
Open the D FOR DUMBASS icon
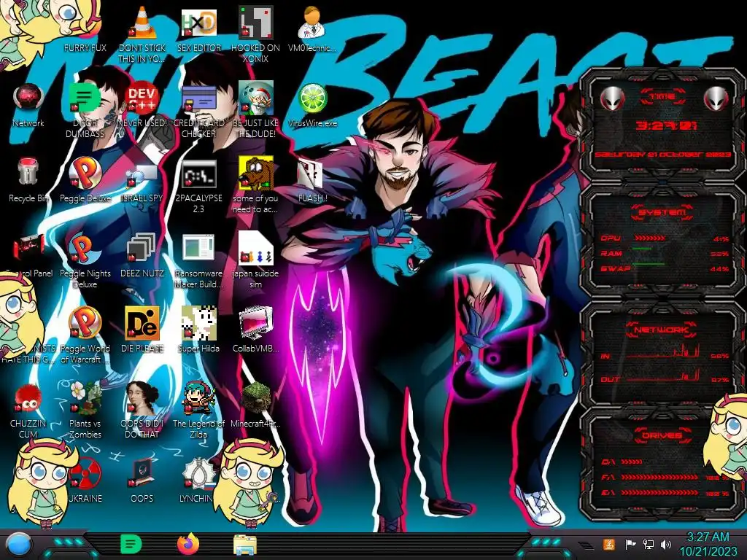pos(85,98)
